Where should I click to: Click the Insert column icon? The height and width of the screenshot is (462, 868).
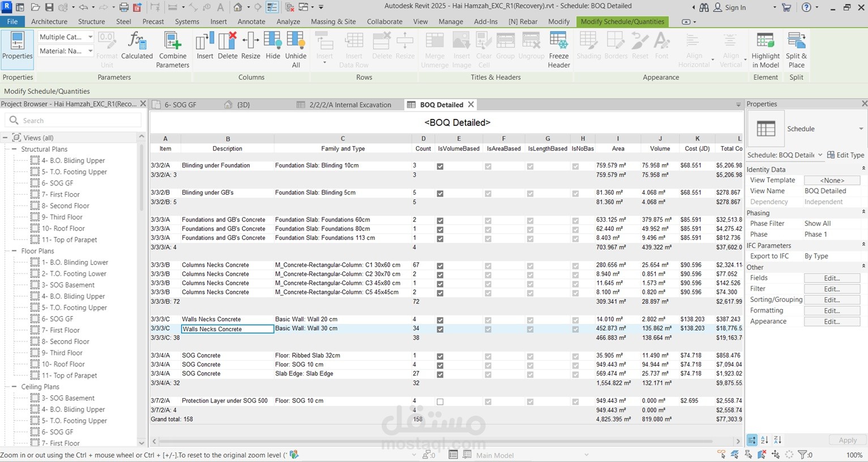click(205, 45)
